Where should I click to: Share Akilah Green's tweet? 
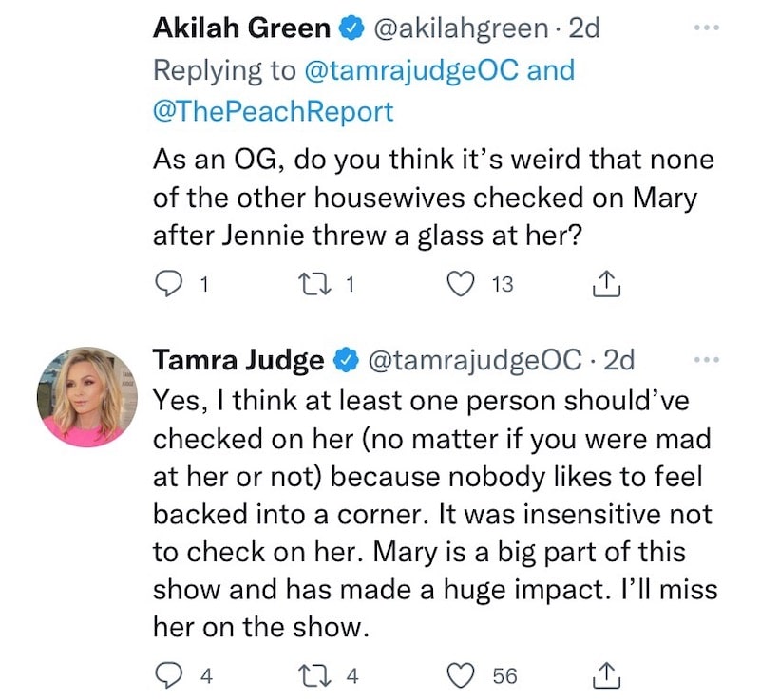point(605,282)
